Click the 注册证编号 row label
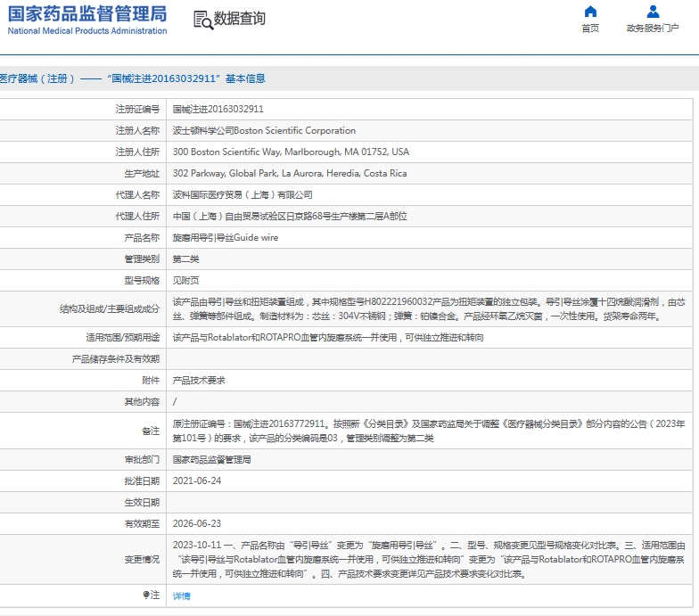Screen dimensions: 699x616 pos(137,109)
